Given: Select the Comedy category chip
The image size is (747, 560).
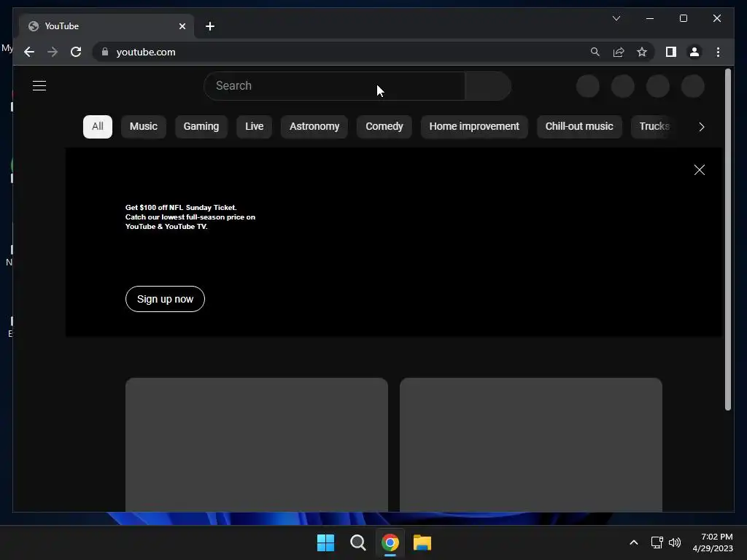Looking at the screenshot, I should (384, 127).
